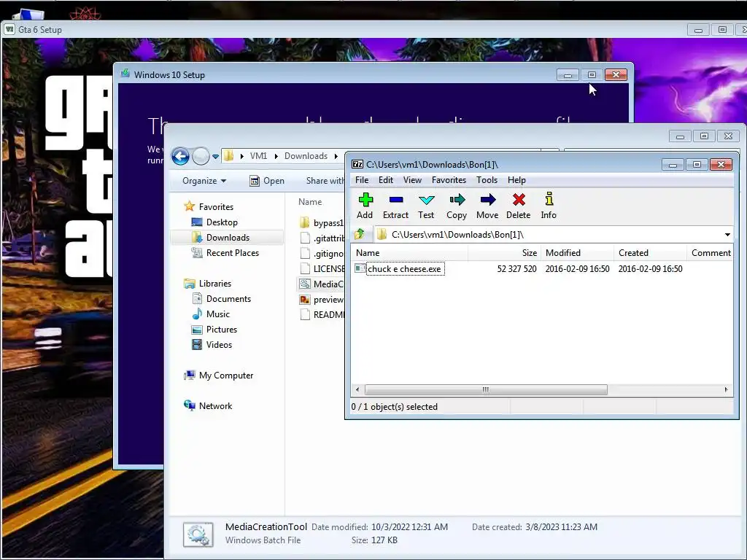
Task: Select the Copy tool in 7-Zip
Action: coord(457,206)
